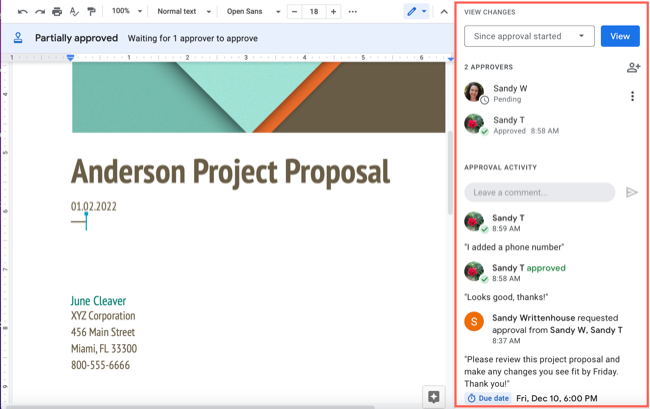Click the orange S avatar for Sandy Writtenhouse
Screen dimensions: 650x409
(474, 322)
